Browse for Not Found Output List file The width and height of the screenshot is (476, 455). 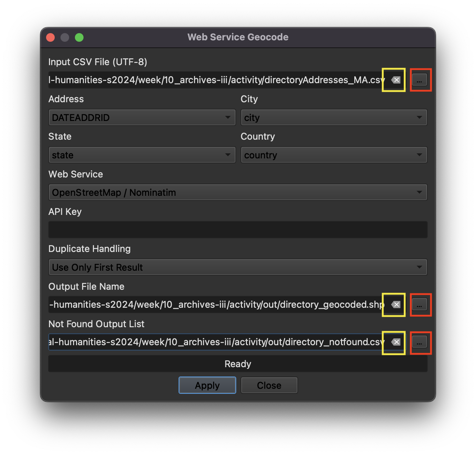point(419,342)
